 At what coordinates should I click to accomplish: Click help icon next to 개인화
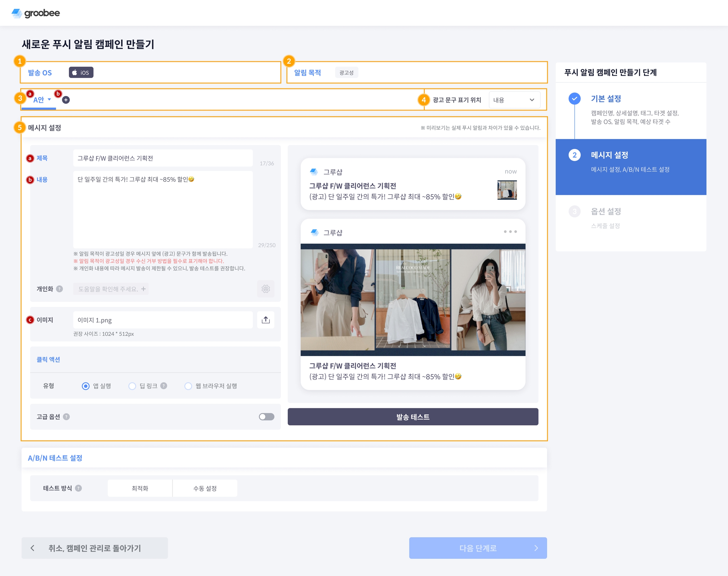(59, 289)
